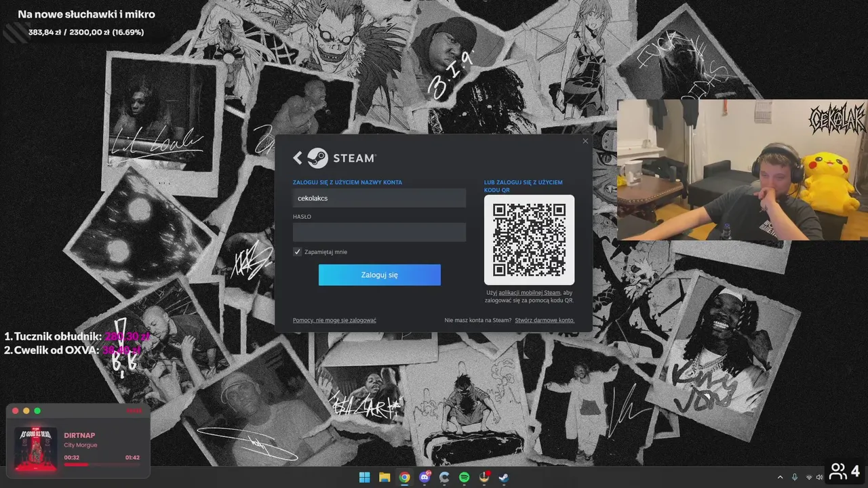Click the Stwórz darmowe konto link
The image size is (868, 488).
[545, 320]
